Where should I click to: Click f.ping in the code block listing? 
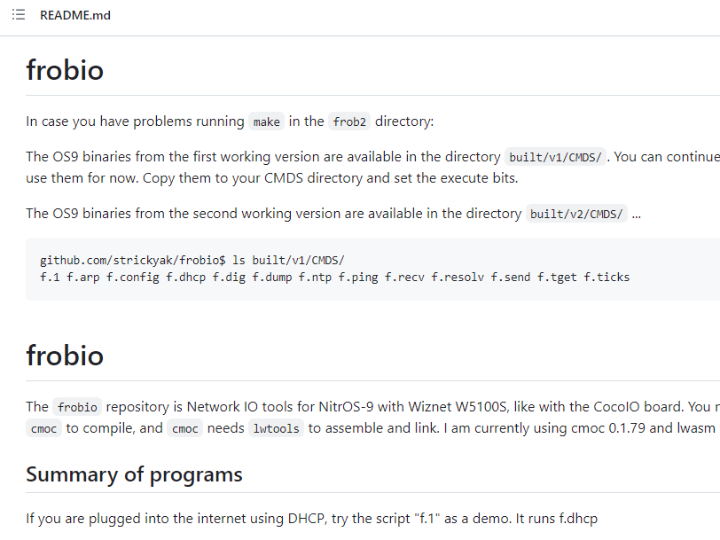(x=358, y=277)
